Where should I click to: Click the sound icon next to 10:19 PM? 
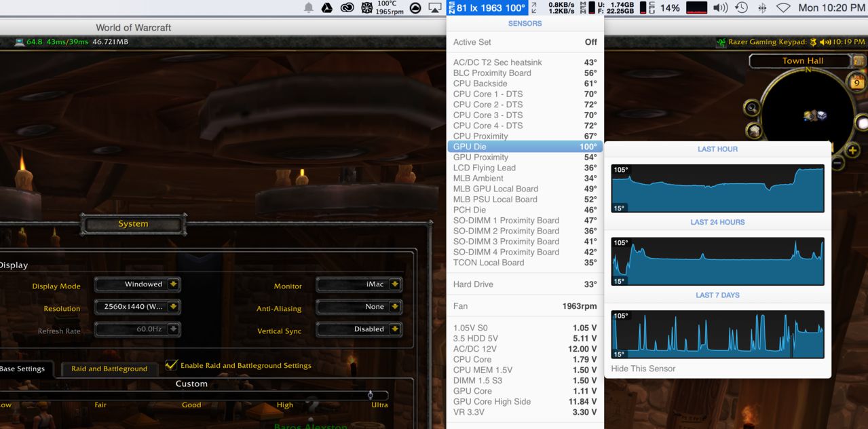(x=825, y=42)
